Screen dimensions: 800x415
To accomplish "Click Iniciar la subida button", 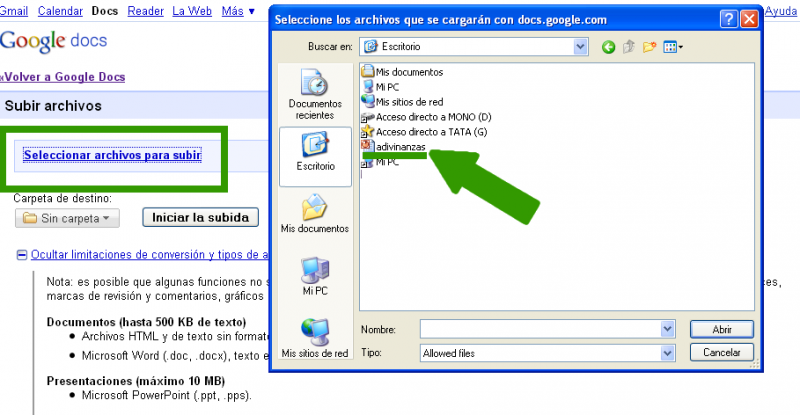I will (x=201, y=217).
